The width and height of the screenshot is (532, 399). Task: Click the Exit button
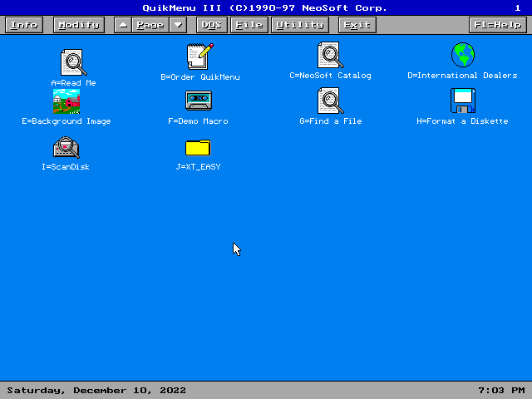357,25
